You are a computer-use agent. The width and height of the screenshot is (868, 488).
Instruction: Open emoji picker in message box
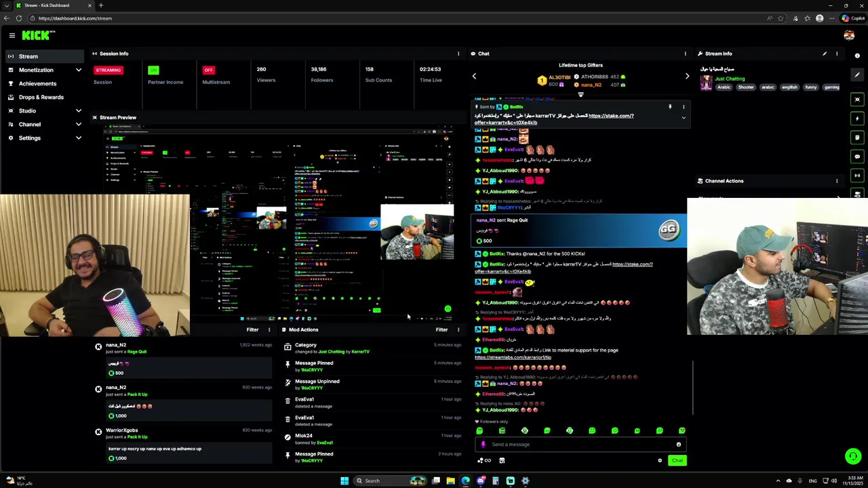(678, 445)
